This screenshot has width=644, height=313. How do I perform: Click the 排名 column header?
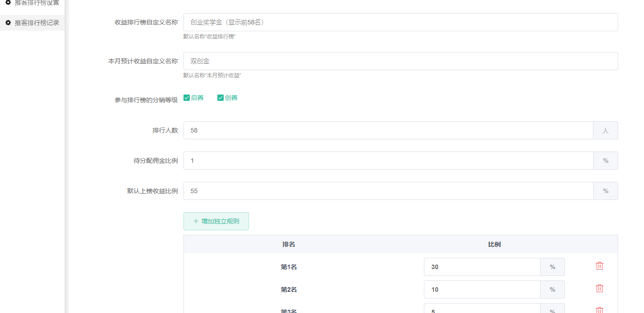coord(289,244)
